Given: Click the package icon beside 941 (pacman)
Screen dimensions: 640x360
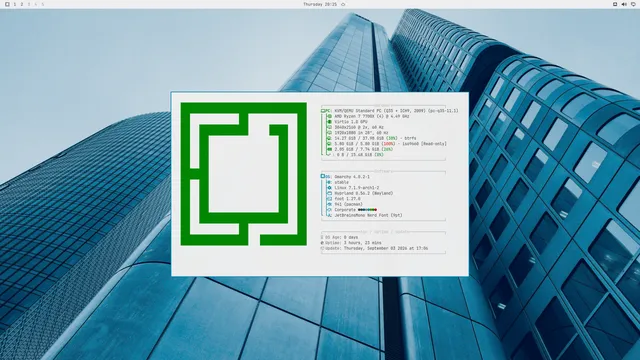Looking at the screenshot, I should [329, 204].
